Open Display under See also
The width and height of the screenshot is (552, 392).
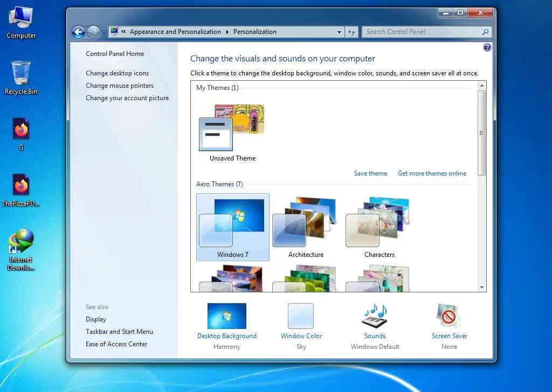click(96, 319)
